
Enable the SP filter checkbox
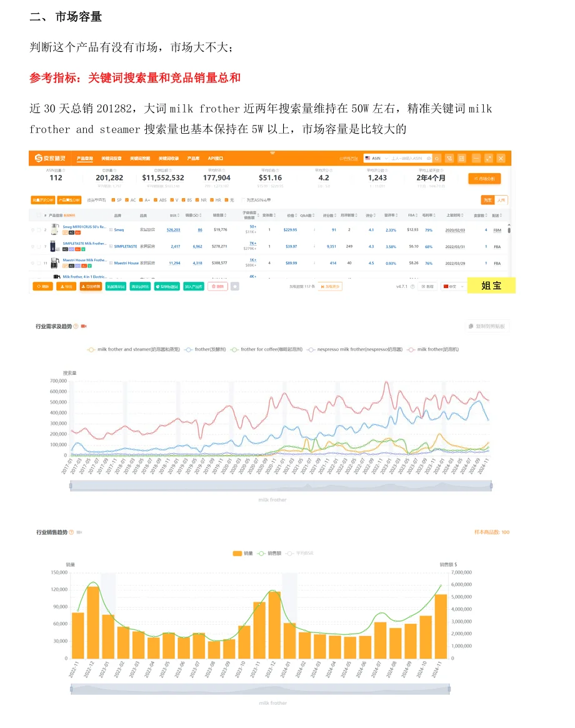(x=112, y=200)
